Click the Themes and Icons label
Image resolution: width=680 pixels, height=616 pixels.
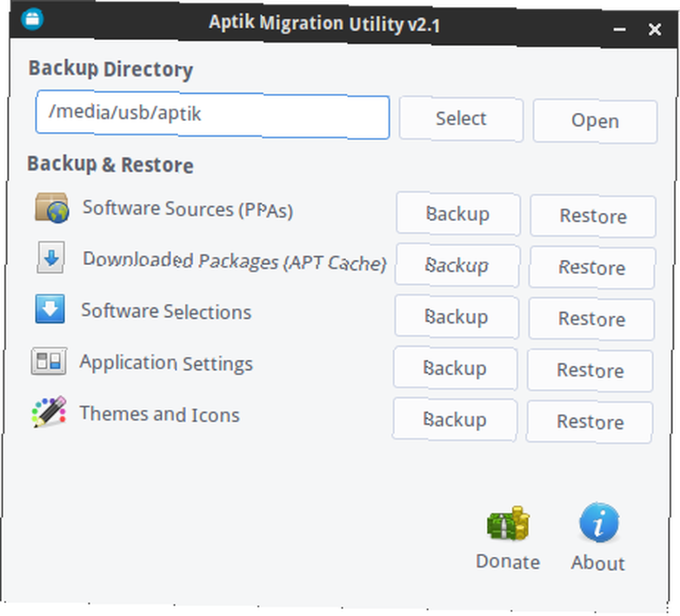click(x=159, y=414)
